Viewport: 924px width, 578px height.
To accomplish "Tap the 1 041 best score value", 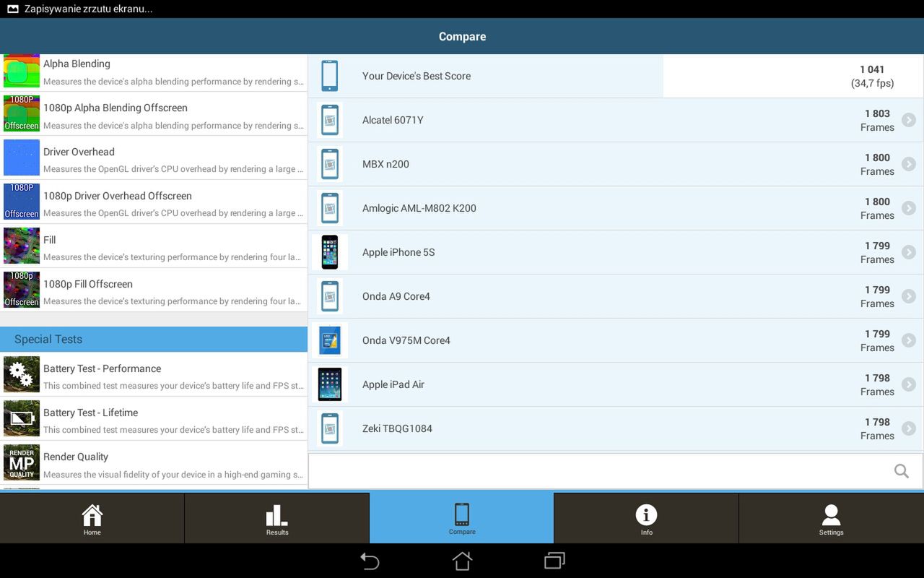I will pyautogui.click(x=872, y=69).
